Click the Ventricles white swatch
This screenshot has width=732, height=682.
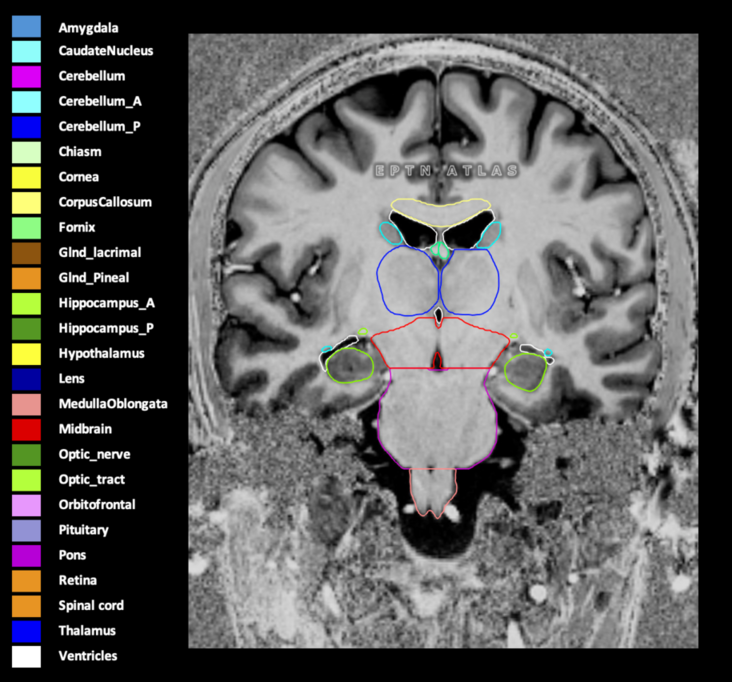pyautogui.click(x=26, y=656)
